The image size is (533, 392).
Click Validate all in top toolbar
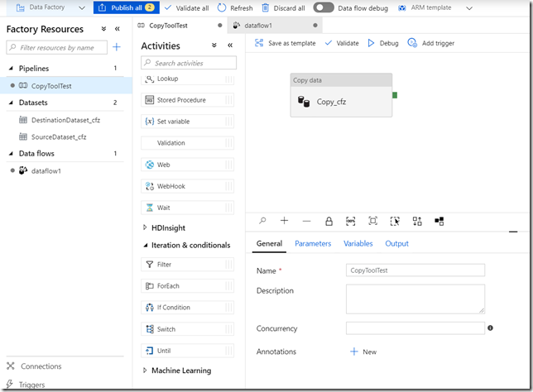(x=186, y=7)
